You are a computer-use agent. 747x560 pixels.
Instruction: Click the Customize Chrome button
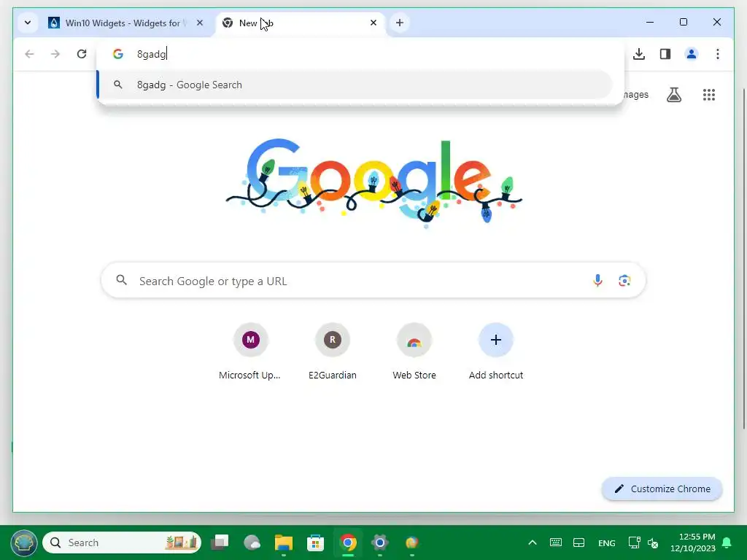(x=662, y=489)
